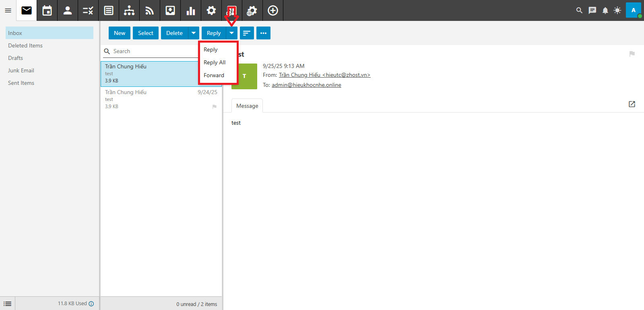The width and height of the screenshot is (644, 310).
Task: Toggle the flag on the open message
Action: 632,54
